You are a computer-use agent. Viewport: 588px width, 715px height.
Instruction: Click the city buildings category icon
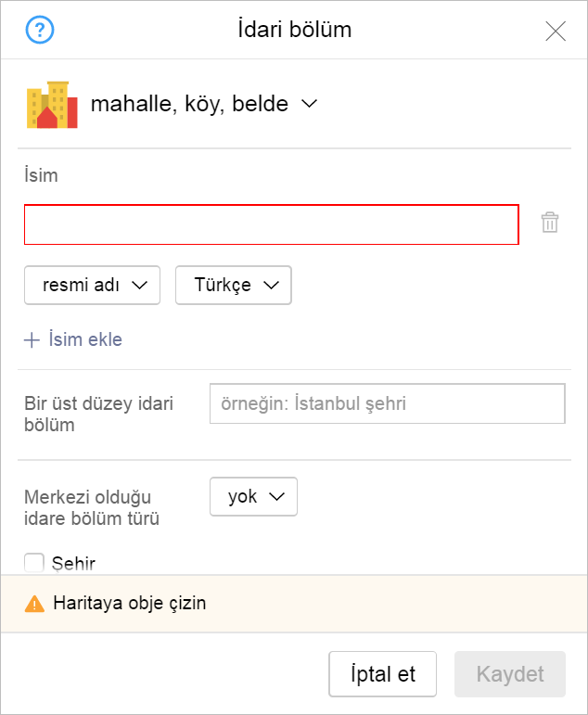point(52,105)
